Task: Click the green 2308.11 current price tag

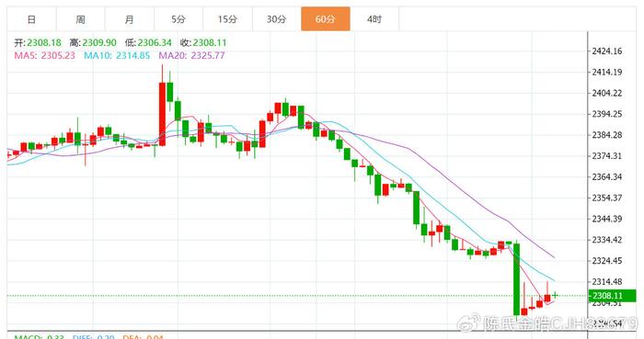Action: click(x=612, y=296)
